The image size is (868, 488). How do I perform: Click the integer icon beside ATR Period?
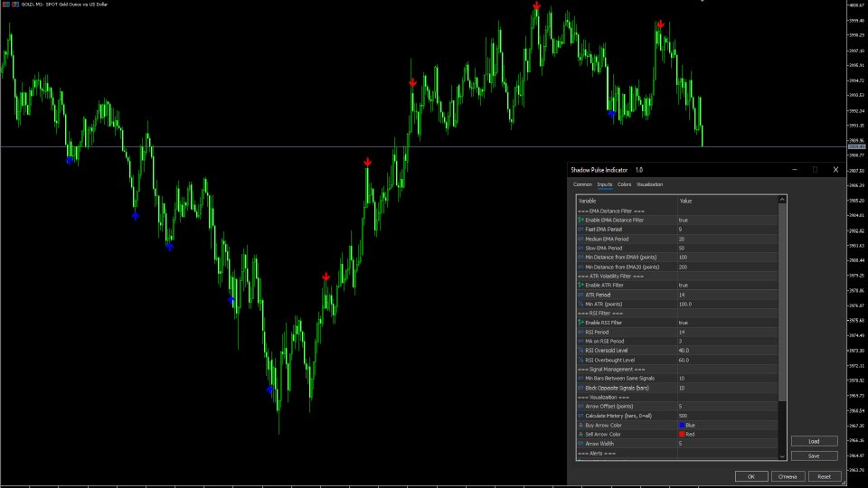580,295
